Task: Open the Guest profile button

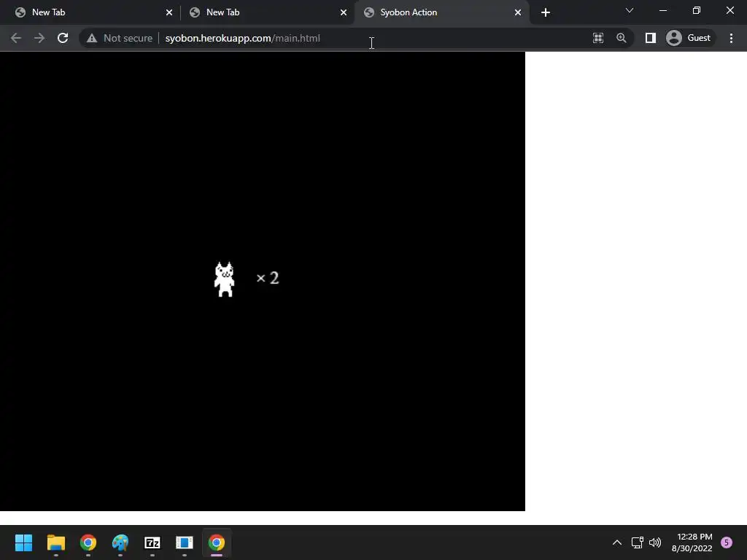Action: [690, 38]
